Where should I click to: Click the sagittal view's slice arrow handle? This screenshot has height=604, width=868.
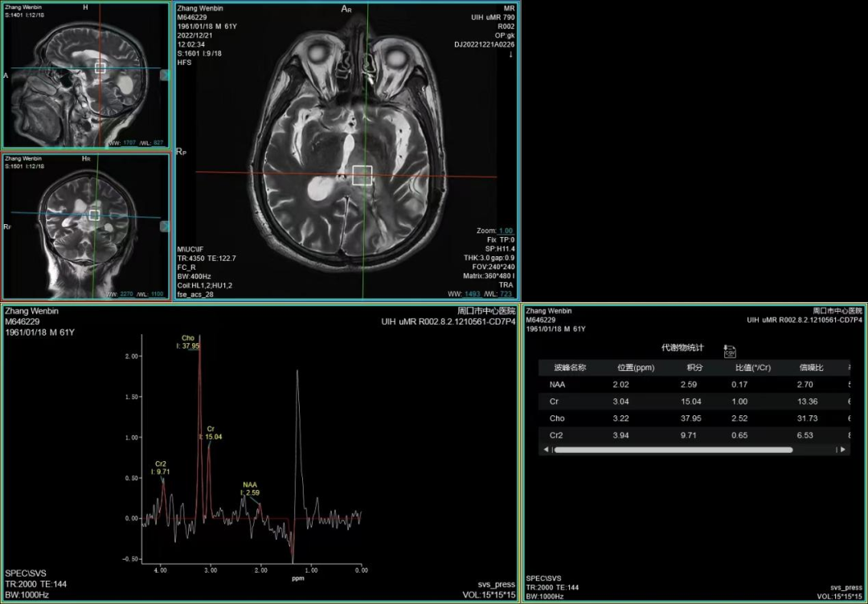tap(165, 75)
